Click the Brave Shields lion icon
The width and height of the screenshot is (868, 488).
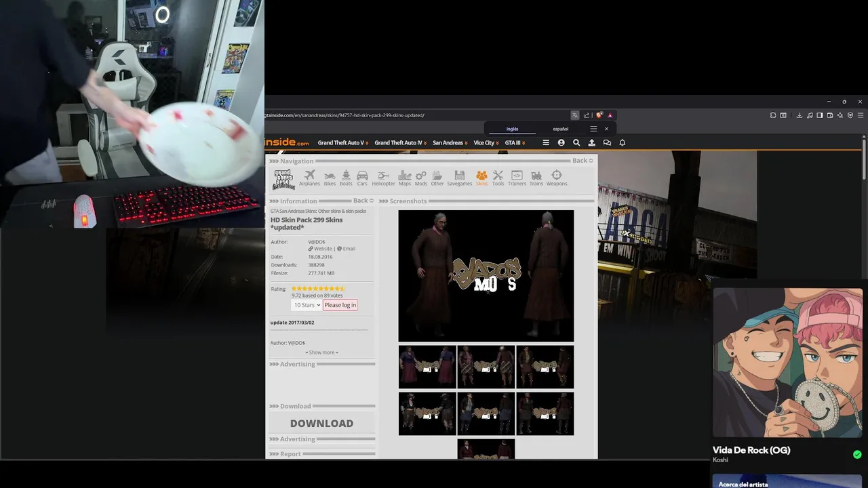599,115
